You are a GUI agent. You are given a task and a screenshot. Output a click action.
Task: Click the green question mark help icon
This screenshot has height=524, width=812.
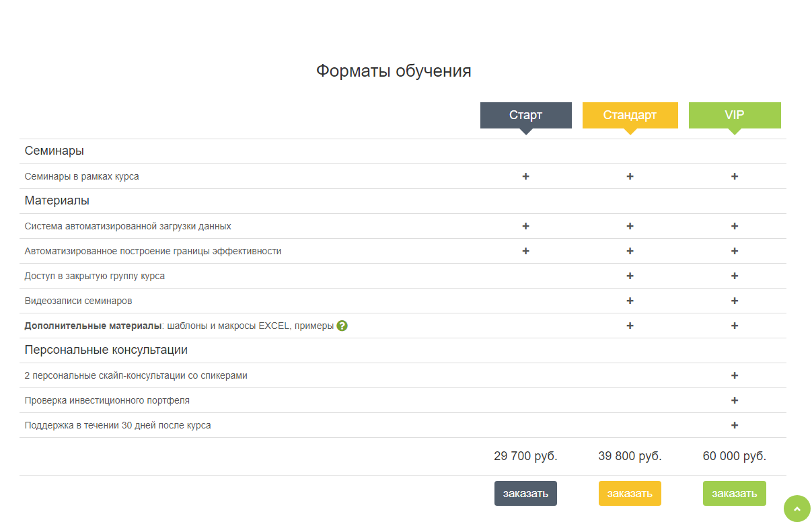coord(342,326)
